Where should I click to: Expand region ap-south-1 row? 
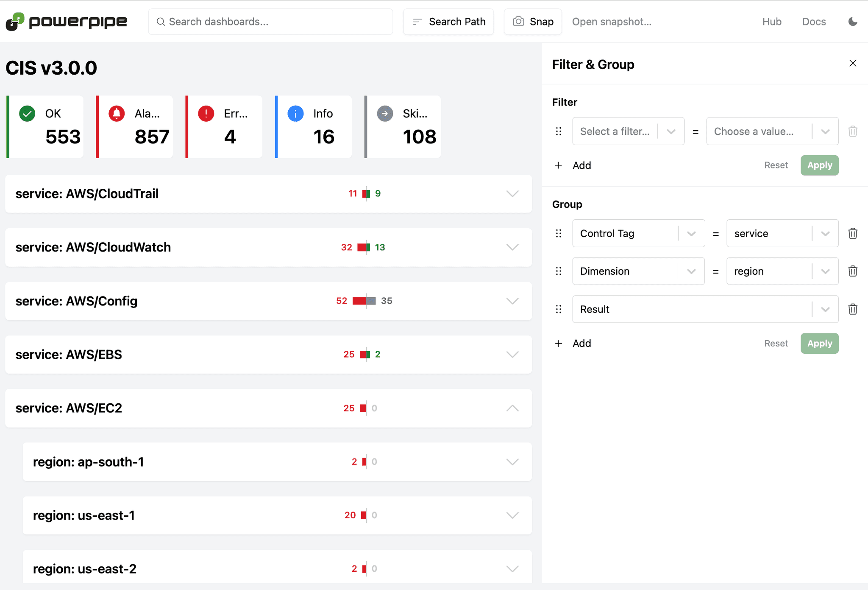(x=512, y=462)
